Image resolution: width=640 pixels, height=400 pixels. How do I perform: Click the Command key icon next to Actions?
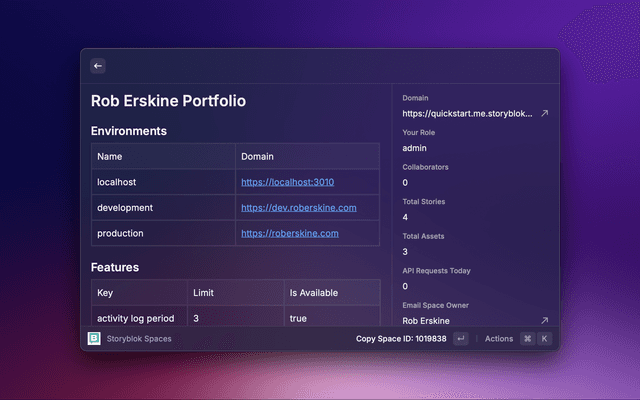click(527, 339)
